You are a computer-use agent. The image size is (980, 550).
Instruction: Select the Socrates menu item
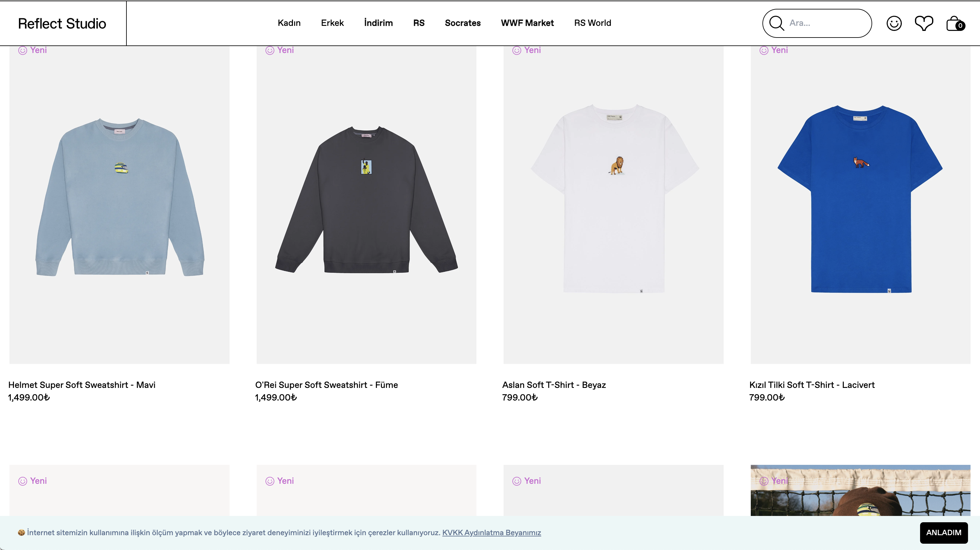pyautogui.click(x=463, y=23)
